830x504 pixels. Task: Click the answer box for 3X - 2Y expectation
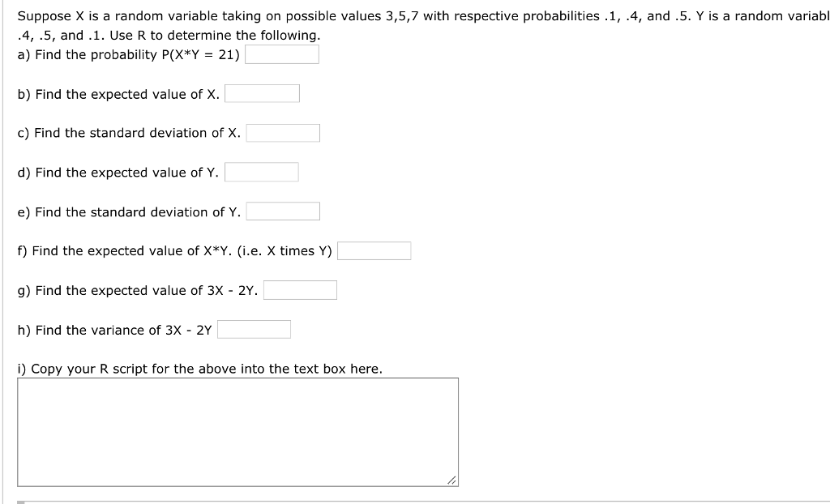point(300,289)
